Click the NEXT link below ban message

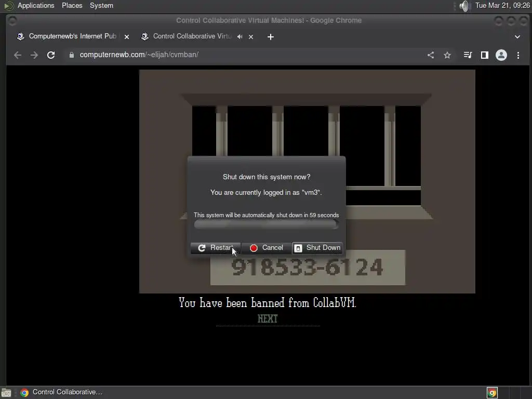coord(268,318)
